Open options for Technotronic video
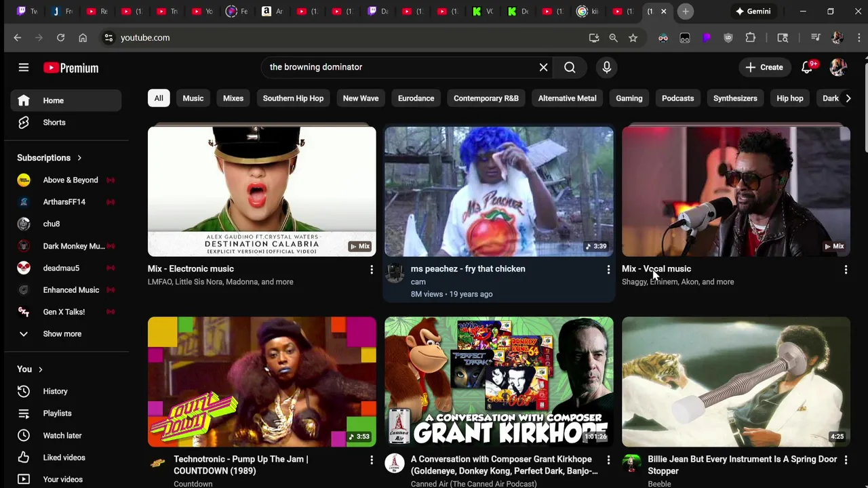Screen dimensions: 868x488 pyautogui.click(x=371, y=460)
